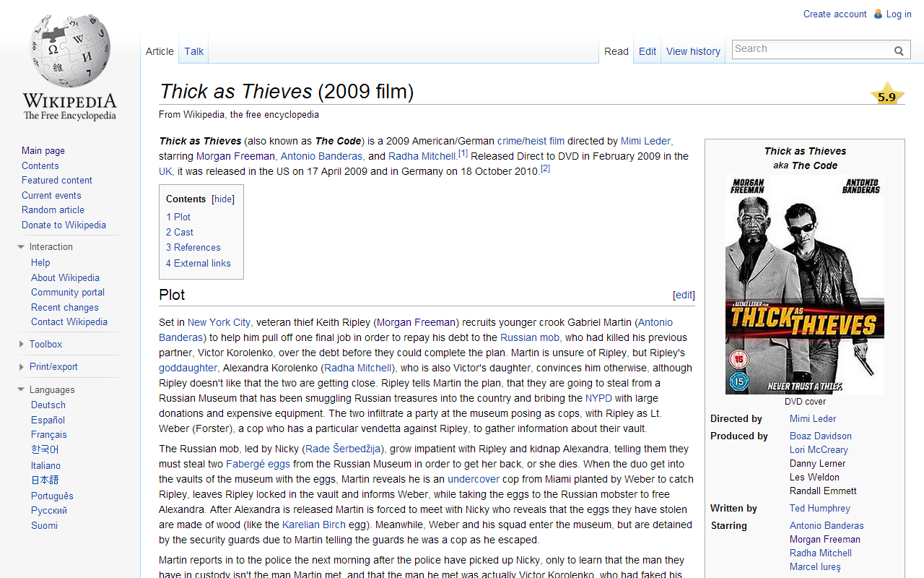Open the Edit tab
This screenshot has height=578, width=924.
[648, 51]
